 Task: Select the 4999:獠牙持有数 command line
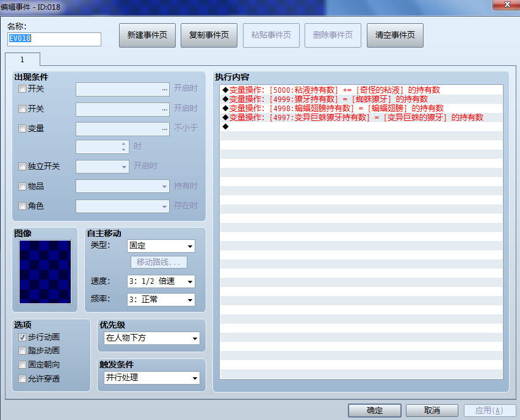coord(361,99)
